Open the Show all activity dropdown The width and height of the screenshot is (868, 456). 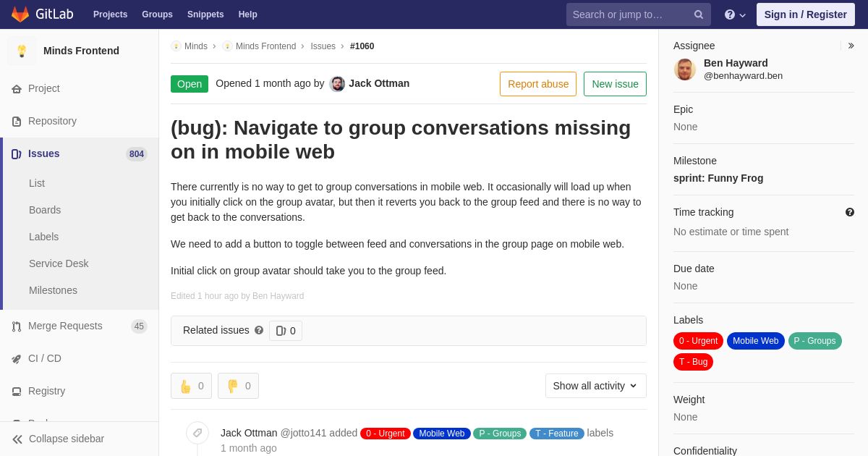click(x=595, y=386)
